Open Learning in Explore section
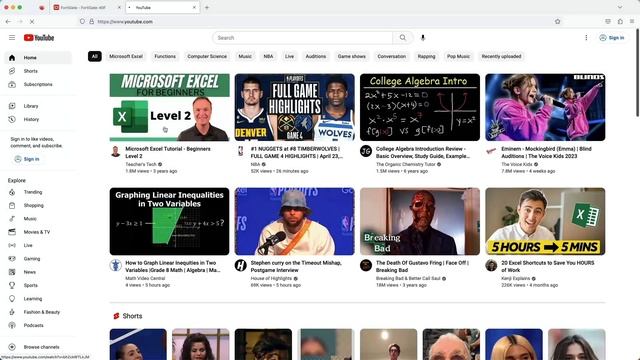Screen dimensions: 640x360 point(38,299)
